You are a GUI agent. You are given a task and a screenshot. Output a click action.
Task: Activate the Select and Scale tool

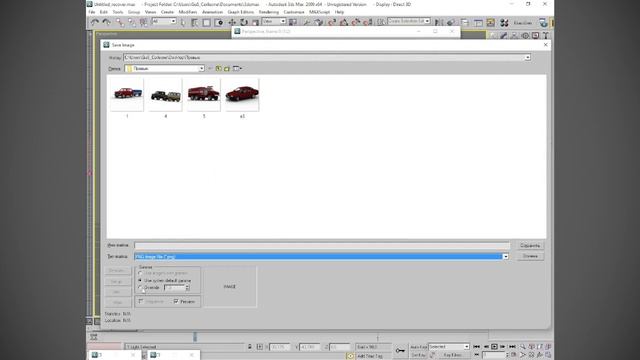(256, 22)
